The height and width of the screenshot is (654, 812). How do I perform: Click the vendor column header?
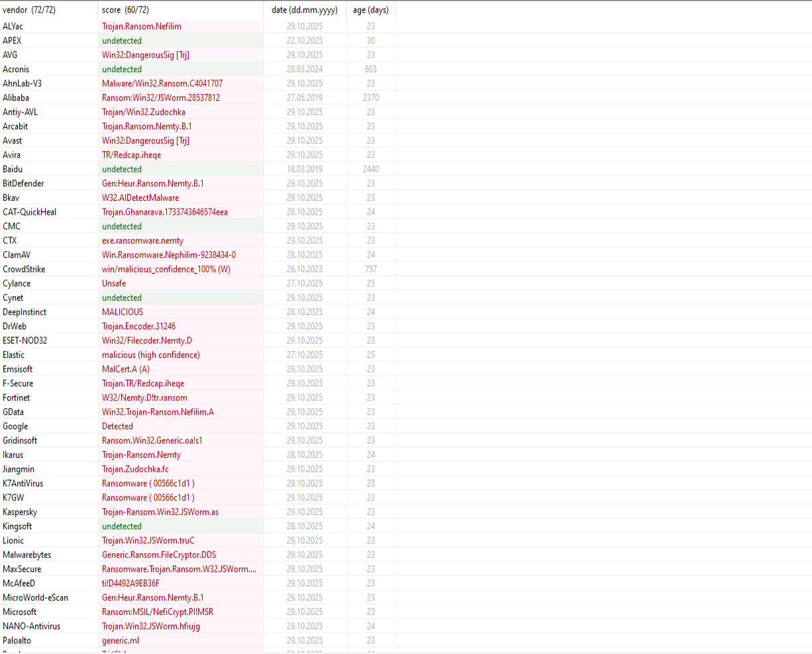29,10
